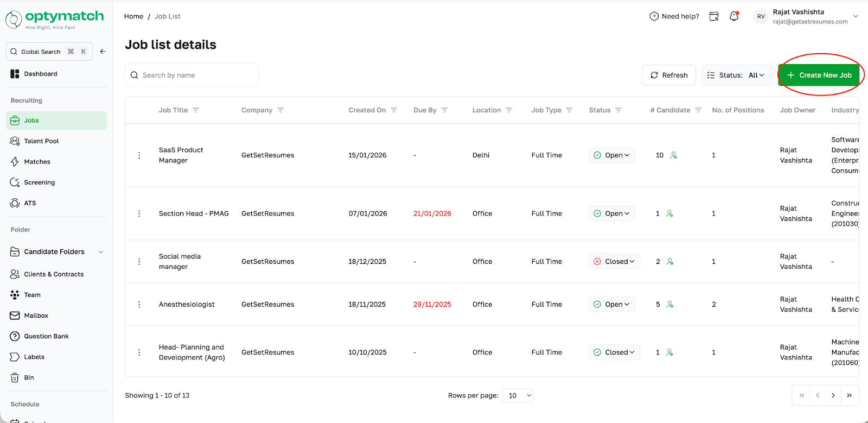868x423 pixels.
Task: Expand the Candidate Folders section
Action: (x=100, y=252)
